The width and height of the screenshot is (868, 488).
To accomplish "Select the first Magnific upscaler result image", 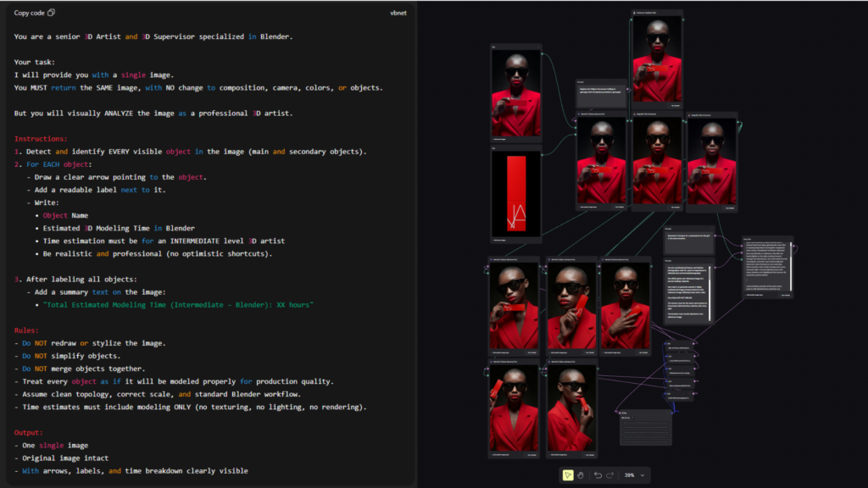I will click(x=657, y=161).
